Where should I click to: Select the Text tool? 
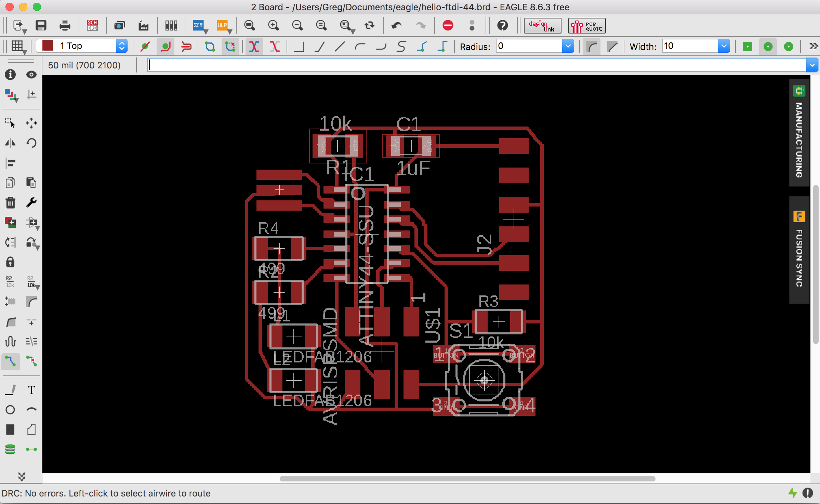(31, 390)
